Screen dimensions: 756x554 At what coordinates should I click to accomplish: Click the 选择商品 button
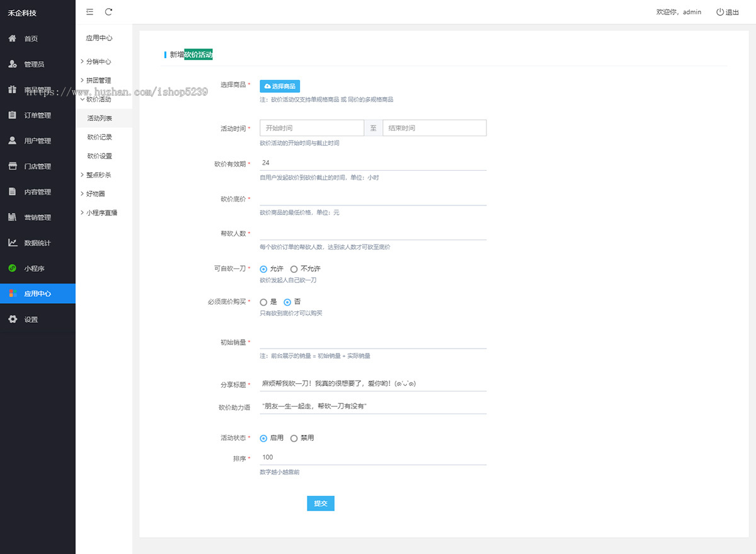click(280, 86)
